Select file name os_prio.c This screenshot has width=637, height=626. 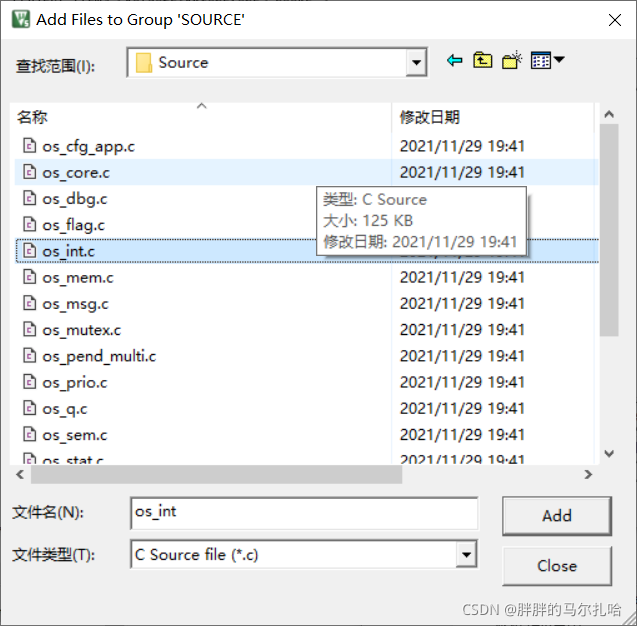[75, 383]
